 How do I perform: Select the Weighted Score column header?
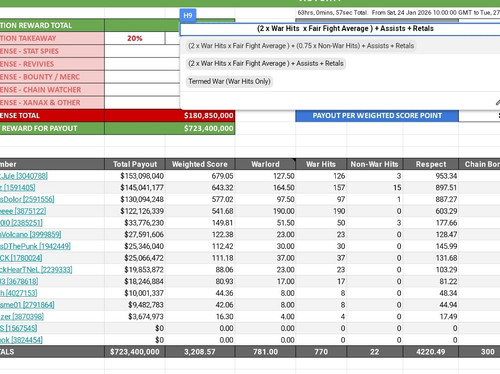[200, 164]
